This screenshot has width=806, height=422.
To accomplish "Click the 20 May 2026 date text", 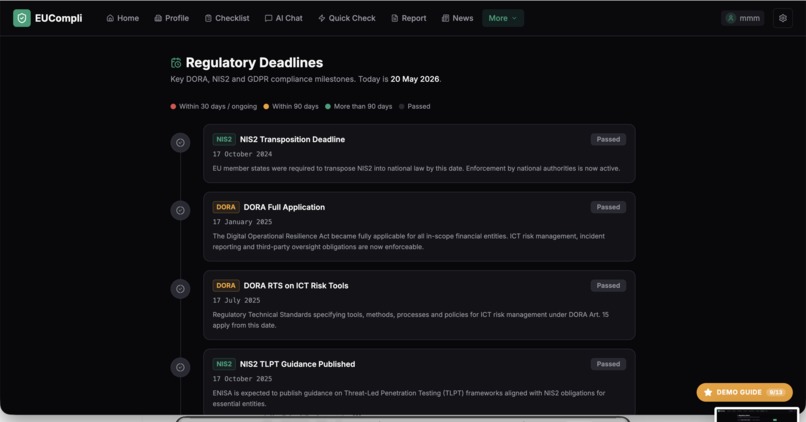I will [414, 79].
